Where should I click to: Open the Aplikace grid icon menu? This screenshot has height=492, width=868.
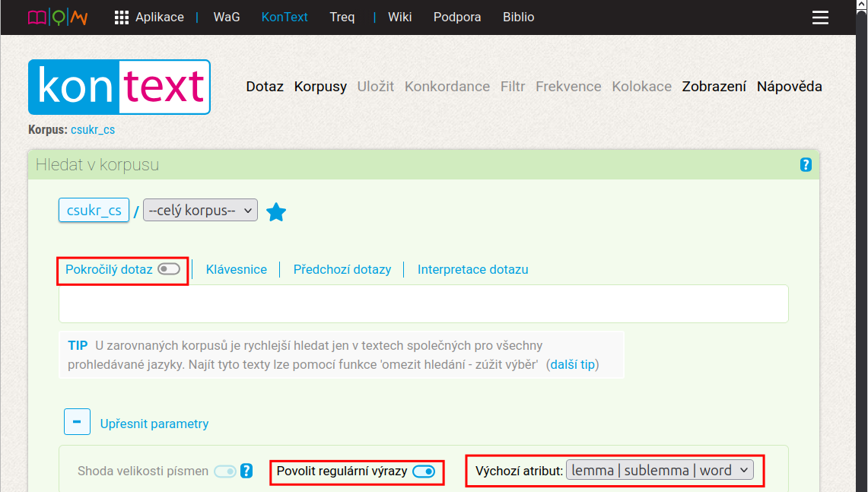pyautogui.click(x=122, y=17)
